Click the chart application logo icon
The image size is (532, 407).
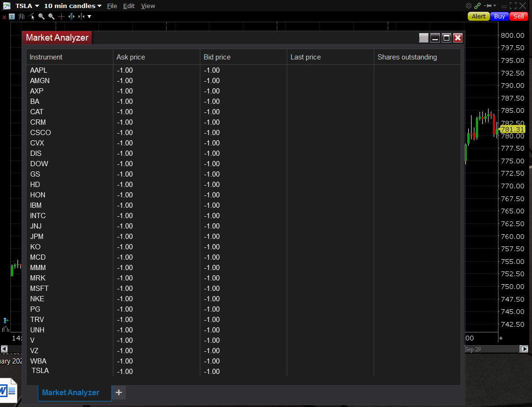coord(7,6)
